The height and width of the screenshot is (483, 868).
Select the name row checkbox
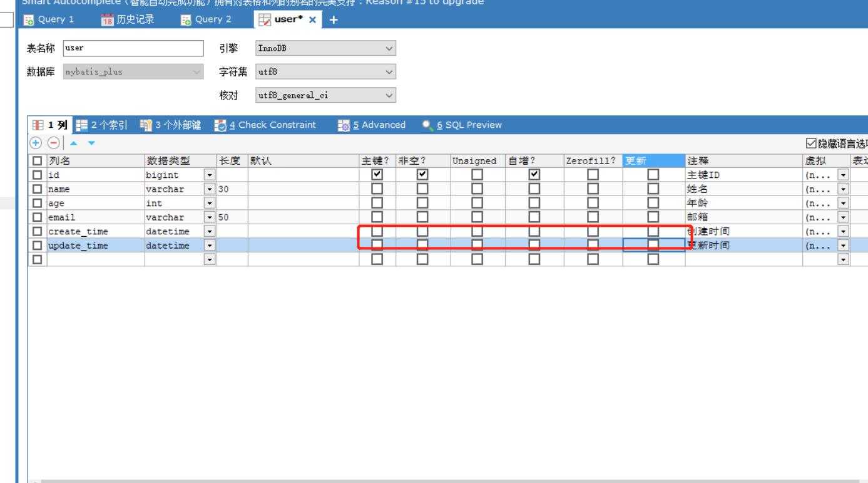click(38, 189)
